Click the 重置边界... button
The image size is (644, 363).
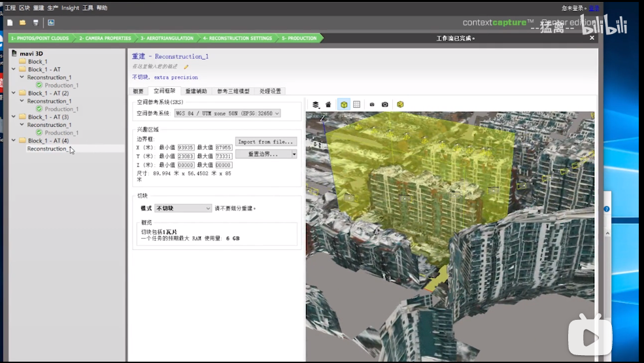click(263, 154)
